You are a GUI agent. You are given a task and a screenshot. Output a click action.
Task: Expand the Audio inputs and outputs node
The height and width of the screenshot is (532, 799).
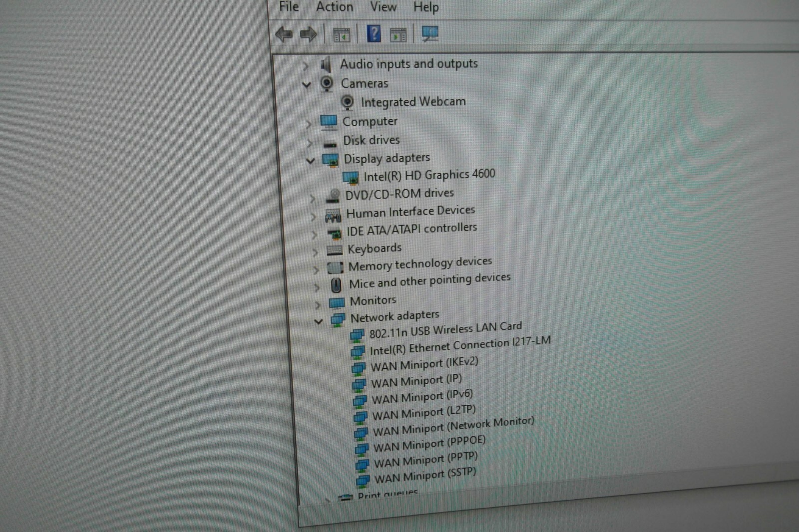point(305,66)
